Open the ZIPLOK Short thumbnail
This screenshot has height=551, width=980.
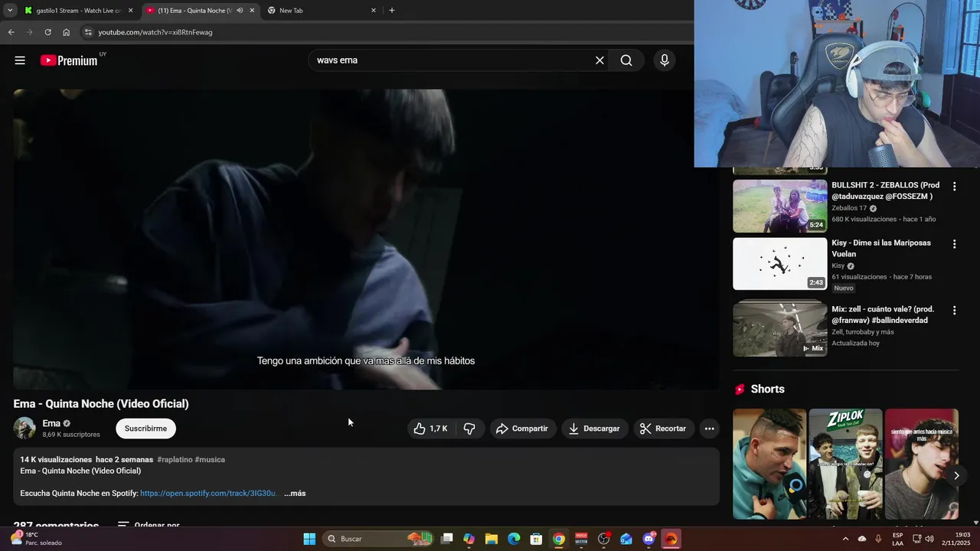click(x=845, y=464)
